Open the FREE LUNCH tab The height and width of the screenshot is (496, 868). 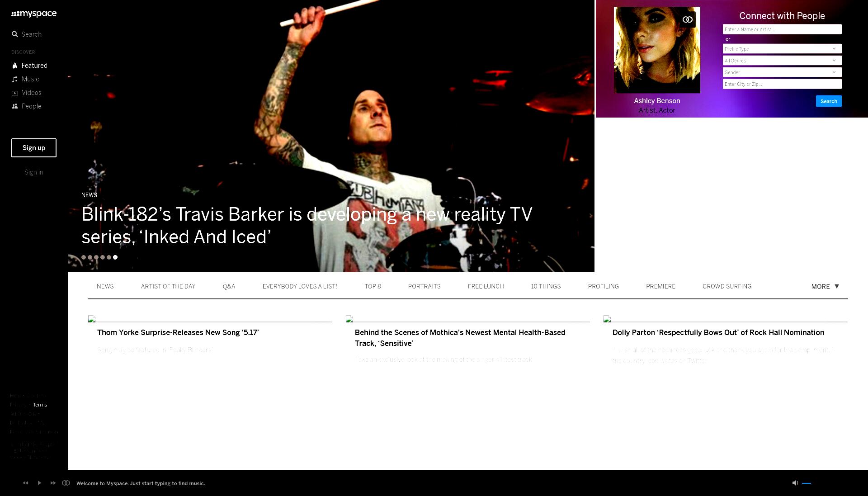486,287
